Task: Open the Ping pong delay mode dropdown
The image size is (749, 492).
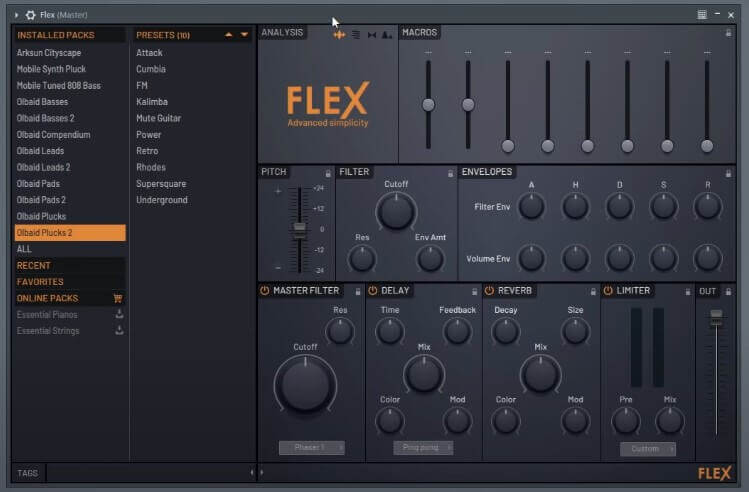Action: pos(423,448)
